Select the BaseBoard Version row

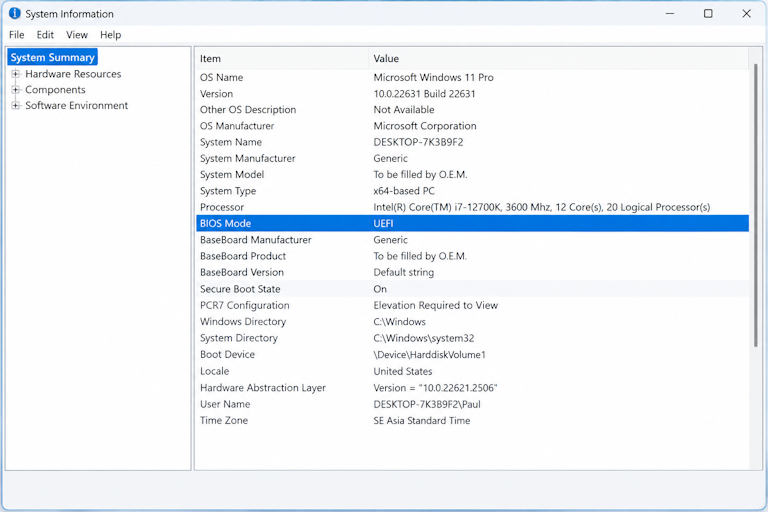(x=473, y=272)
